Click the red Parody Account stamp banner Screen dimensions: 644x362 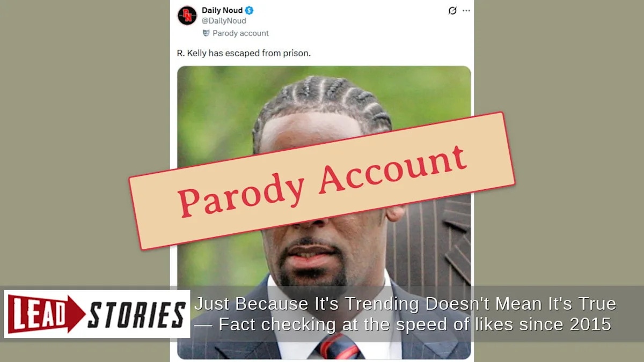click(322, 181)
